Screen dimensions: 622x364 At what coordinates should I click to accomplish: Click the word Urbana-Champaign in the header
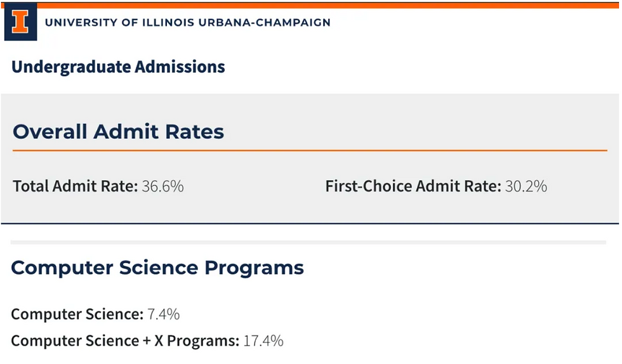pos(265,22)
